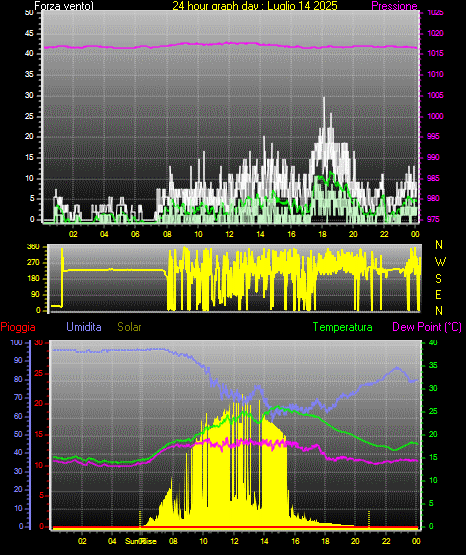Screen dimensions: 466x555
Task: Click the 'W' wind direction letter
Action: tap(440, 262)
